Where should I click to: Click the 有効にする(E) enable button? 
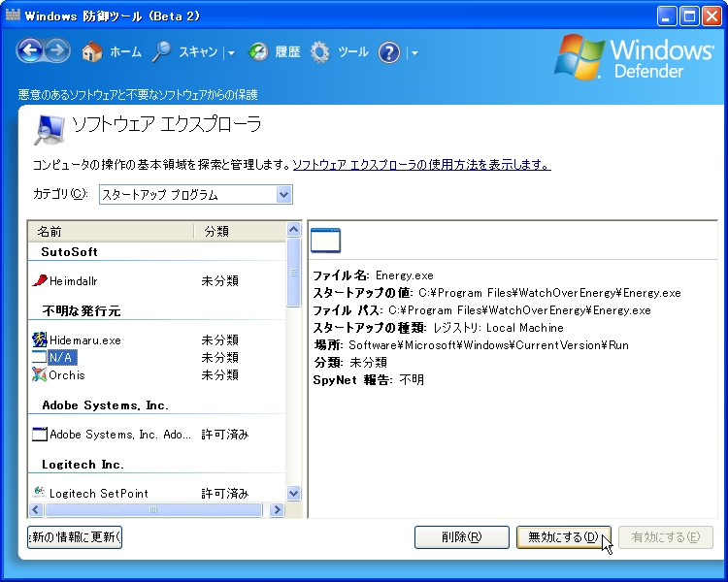pyautogui.click(x=666, y=537)
